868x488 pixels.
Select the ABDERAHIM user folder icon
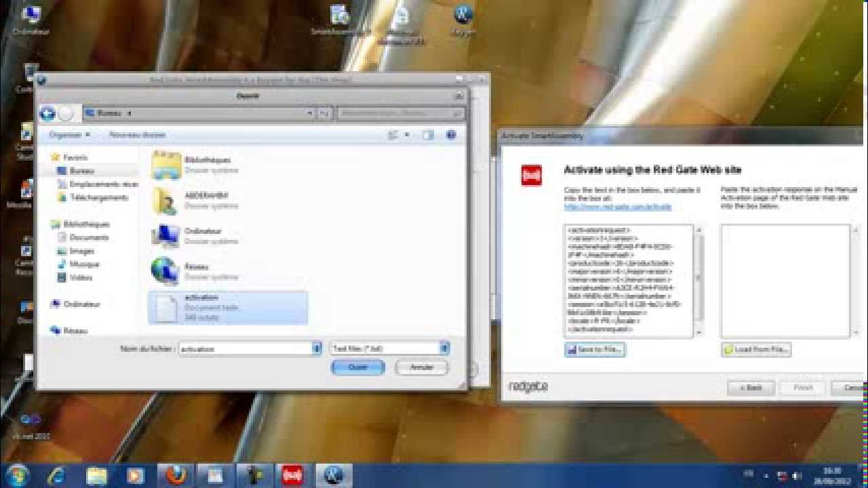click(165, 201)
